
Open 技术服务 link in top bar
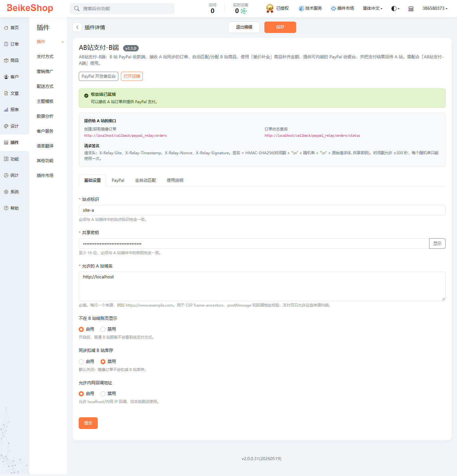click(310, 9)
